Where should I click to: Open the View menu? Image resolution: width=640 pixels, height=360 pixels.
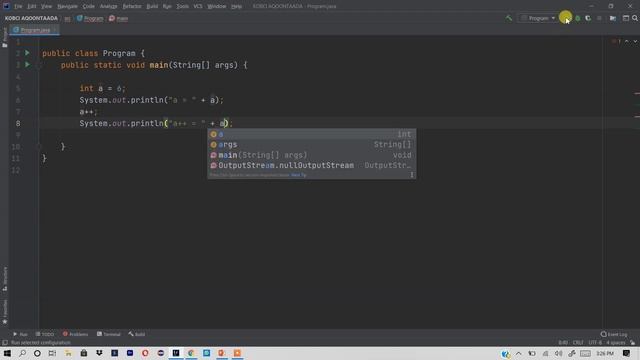pos(47,6)
